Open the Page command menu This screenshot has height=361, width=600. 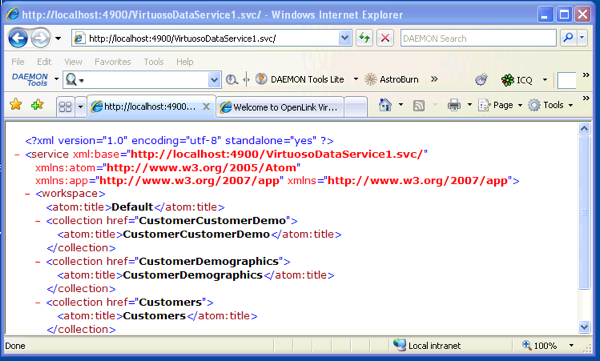(x=500, y=105)
